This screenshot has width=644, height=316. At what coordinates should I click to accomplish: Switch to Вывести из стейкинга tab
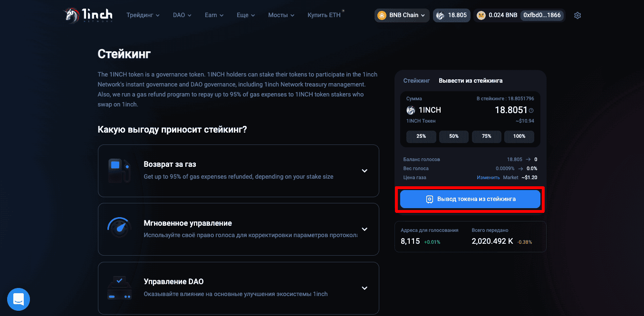click(471, 81)
